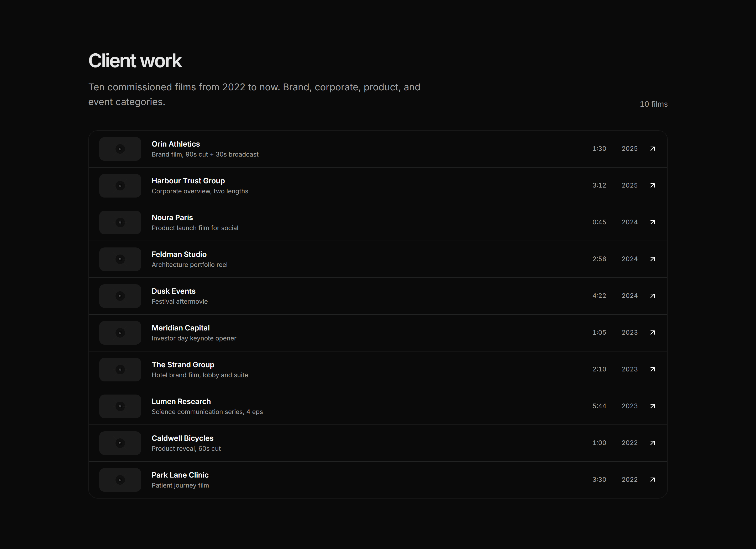Open the Orin Athletics title
Image resolution: width=756 pixels, height=549 pixels.
pyautogui.click(x=176, y=144)
